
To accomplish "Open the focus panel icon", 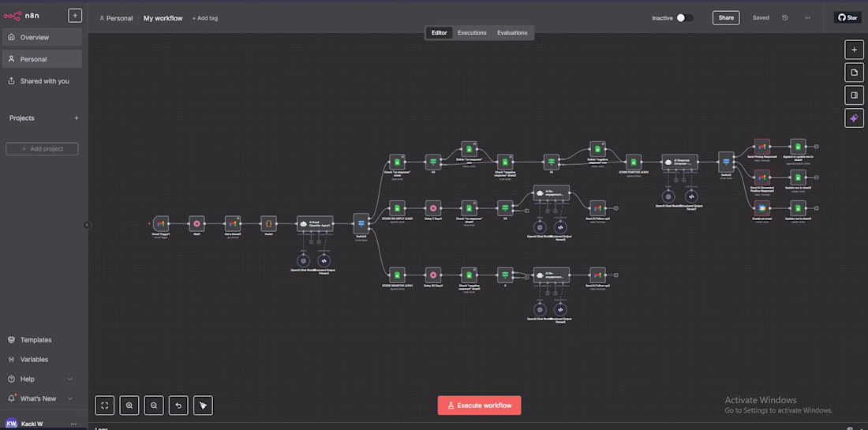I will click(x=854, y=95).
